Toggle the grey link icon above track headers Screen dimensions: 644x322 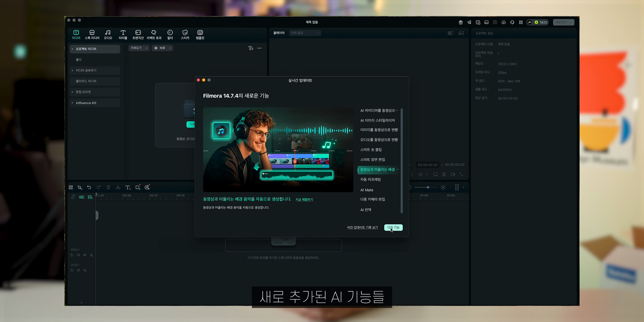[x=73, y=197]
